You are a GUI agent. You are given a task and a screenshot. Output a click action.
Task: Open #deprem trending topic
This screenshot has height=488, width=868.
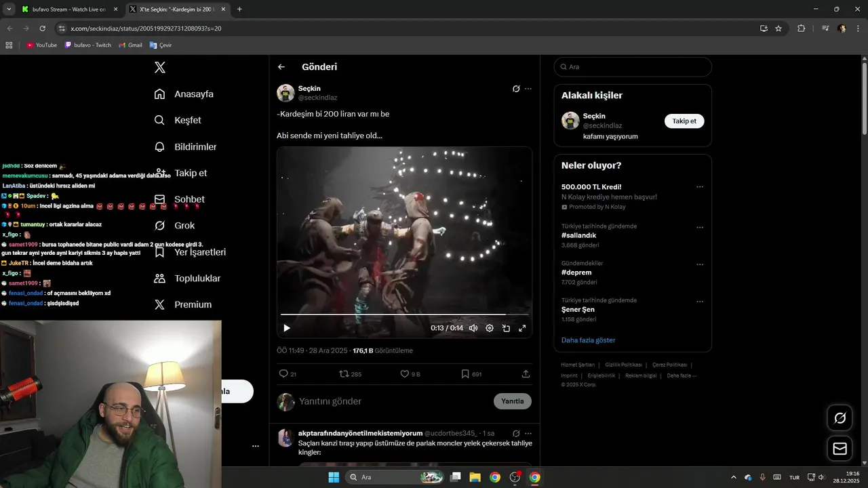[x=576, y=272]
